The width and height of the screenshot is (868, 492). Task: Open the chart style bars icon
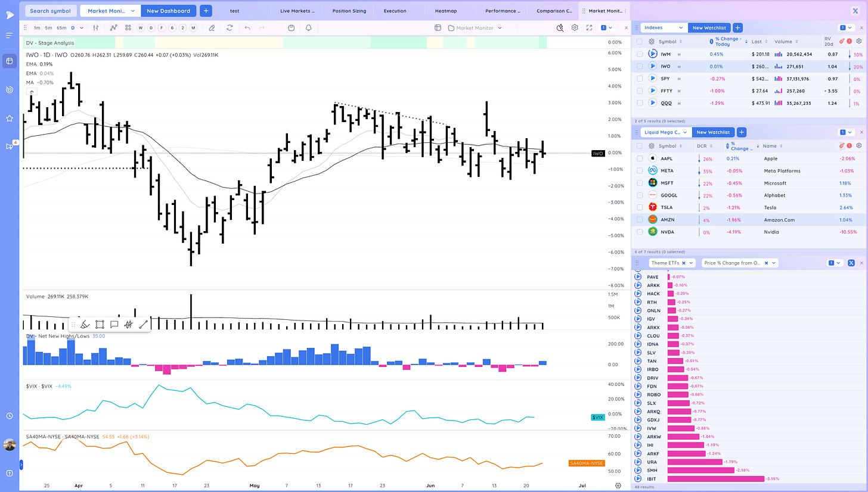click(x=95, y=27)
